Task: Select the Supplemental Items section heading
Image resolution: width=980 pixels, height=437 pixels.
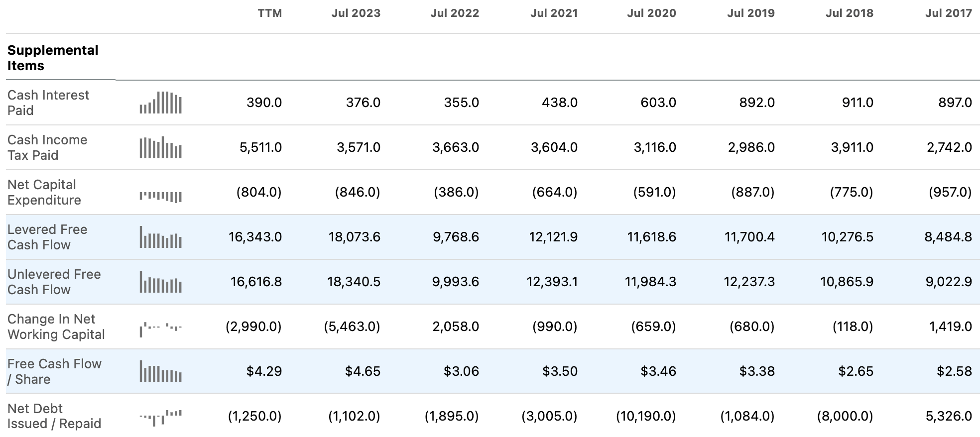Action: point(53,58)
